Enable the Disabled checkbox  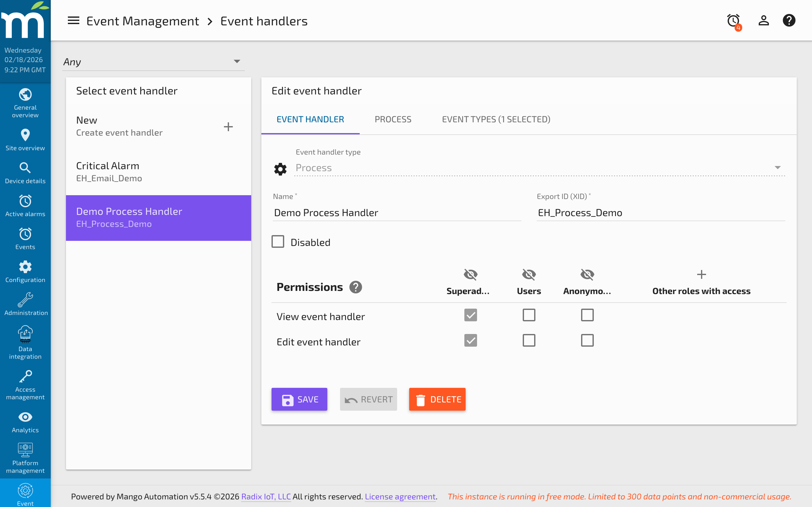[278, 241]
